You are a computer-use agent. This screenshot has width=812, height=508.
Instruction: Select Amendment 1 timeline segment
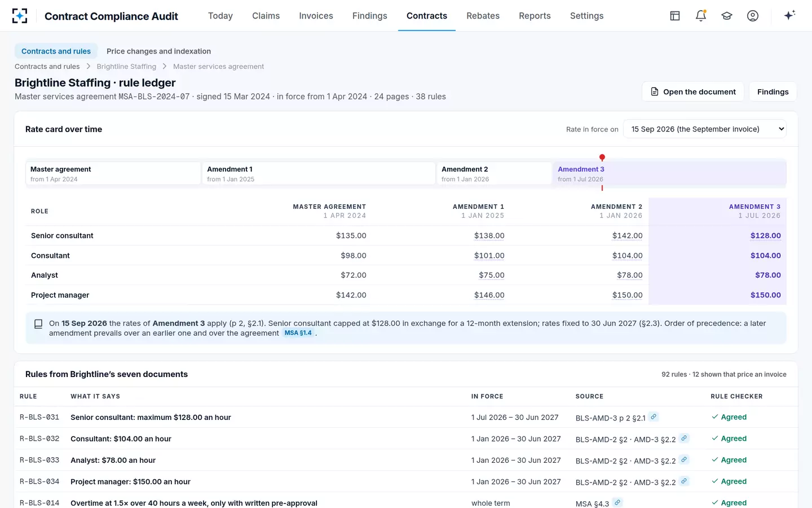tap(319, 174)
